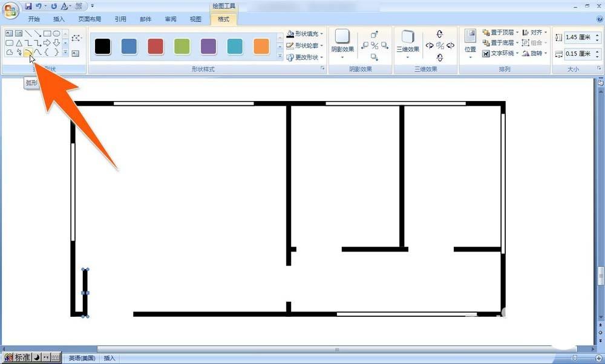Select the red shape style swatch
Screen dimensions: 605x364
point(155,47)
